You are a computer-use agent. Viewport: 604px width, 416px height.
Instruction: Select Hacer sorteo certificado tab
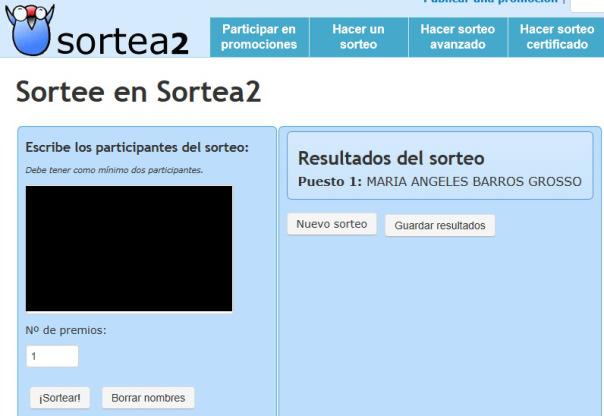557,37
